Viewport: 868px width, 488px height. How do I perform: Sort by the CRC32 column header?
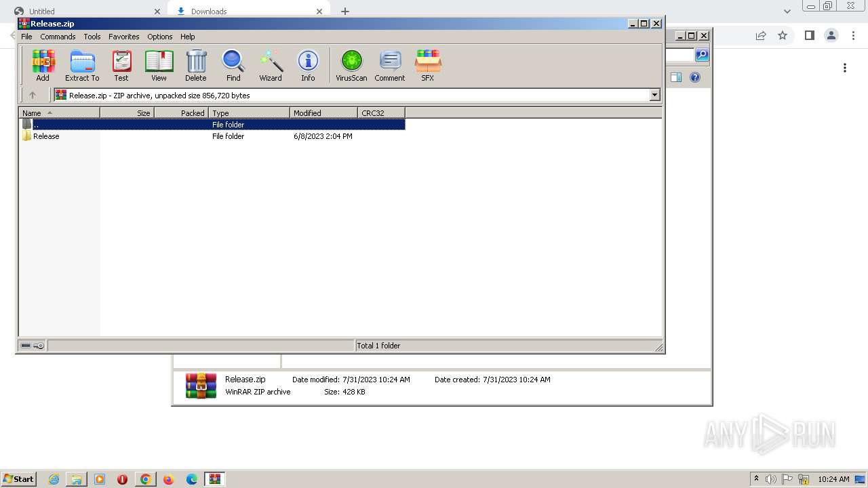point(381,113)
